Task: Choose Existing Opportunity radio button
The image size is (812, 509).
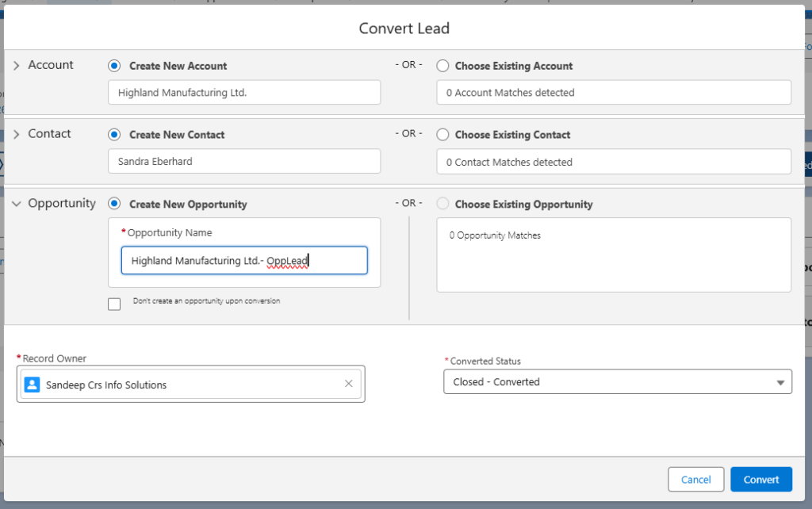Action: click(x=442, y=204)
